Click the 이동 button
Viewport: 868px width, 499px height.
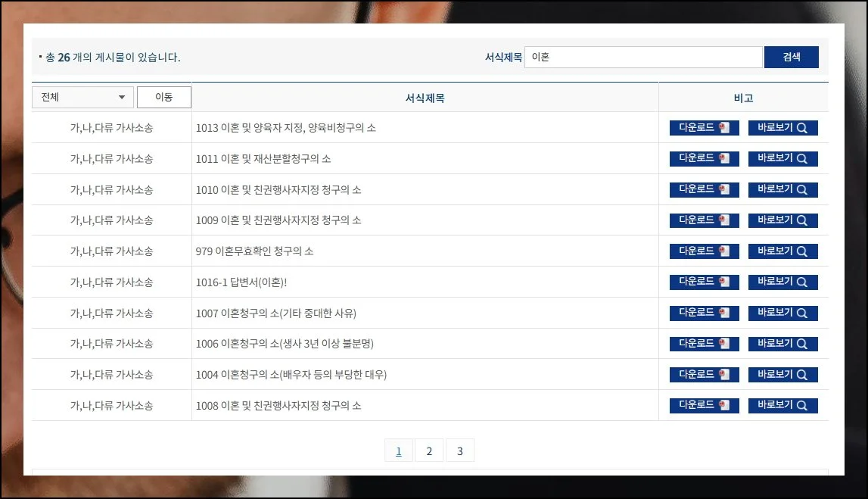click(x=163, y=97)
